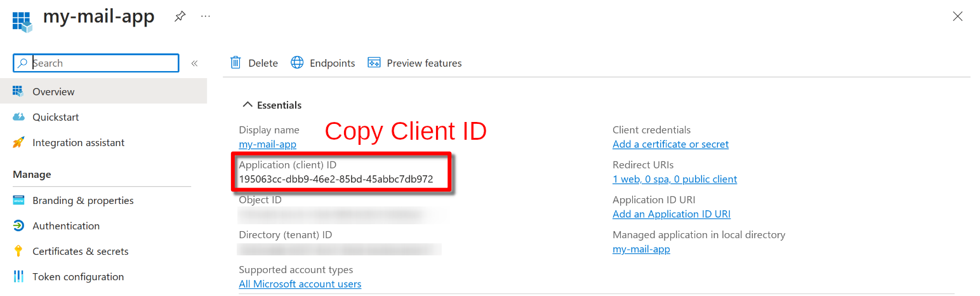Open the Overview menu item
Image resolution: width=980 pixels, height=296 pixels.
53,92
